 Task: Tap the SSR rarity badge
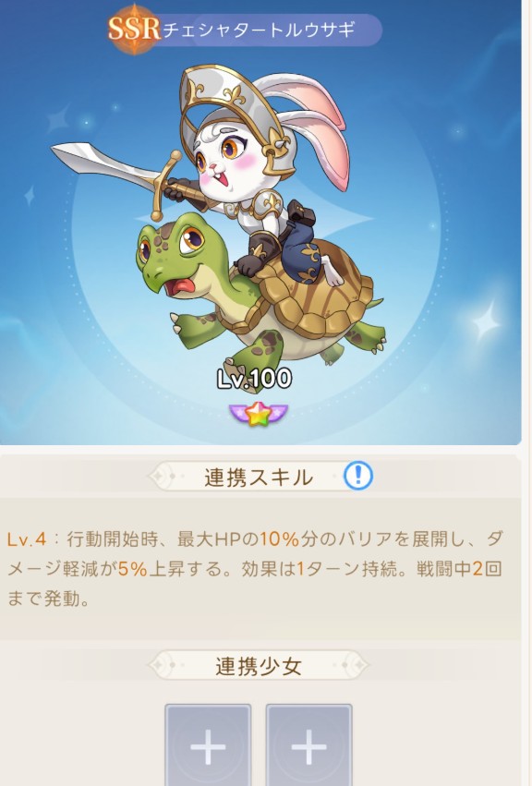click(134, 29)
